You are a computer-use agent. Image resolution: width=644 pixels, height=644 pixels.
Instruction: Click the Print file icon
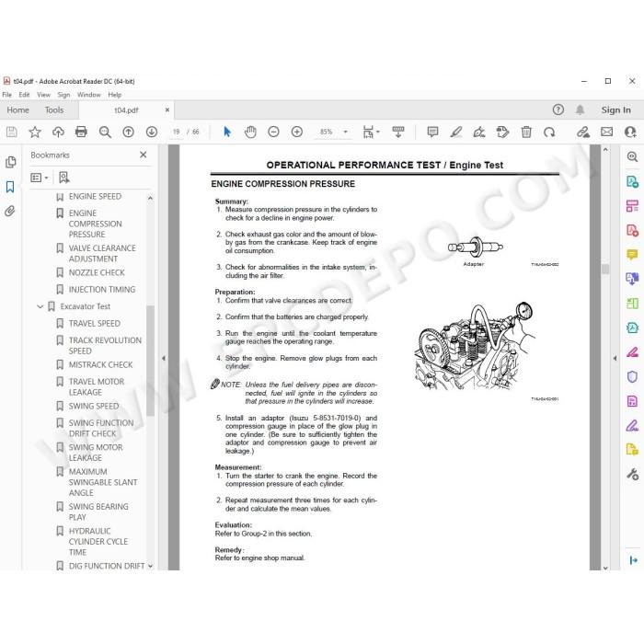tap(81, 132)
